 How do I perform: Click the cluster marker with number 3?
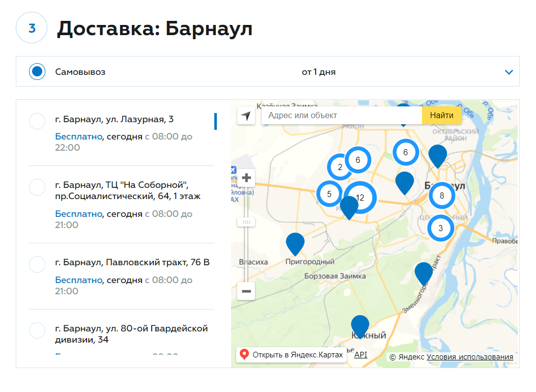tap(441, 228)
